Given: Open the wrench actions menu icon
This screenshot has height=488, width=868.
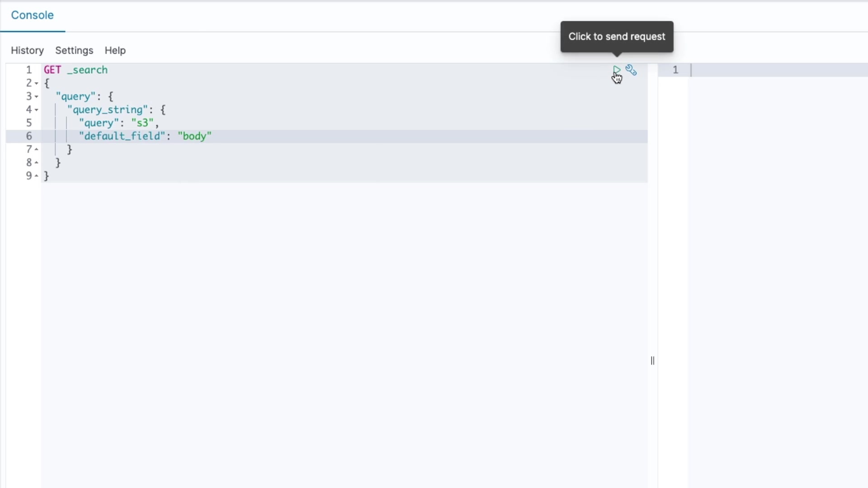Looking at the screenshot, I should click(x=631, y=70).
